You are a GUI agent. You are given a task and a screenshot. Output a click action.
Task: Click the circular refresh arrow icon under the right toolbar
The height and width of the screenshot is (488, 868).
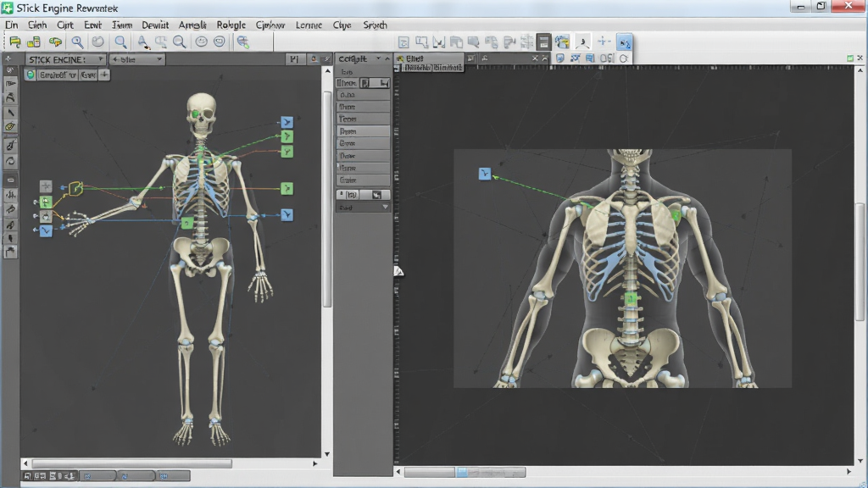point(624,58)
